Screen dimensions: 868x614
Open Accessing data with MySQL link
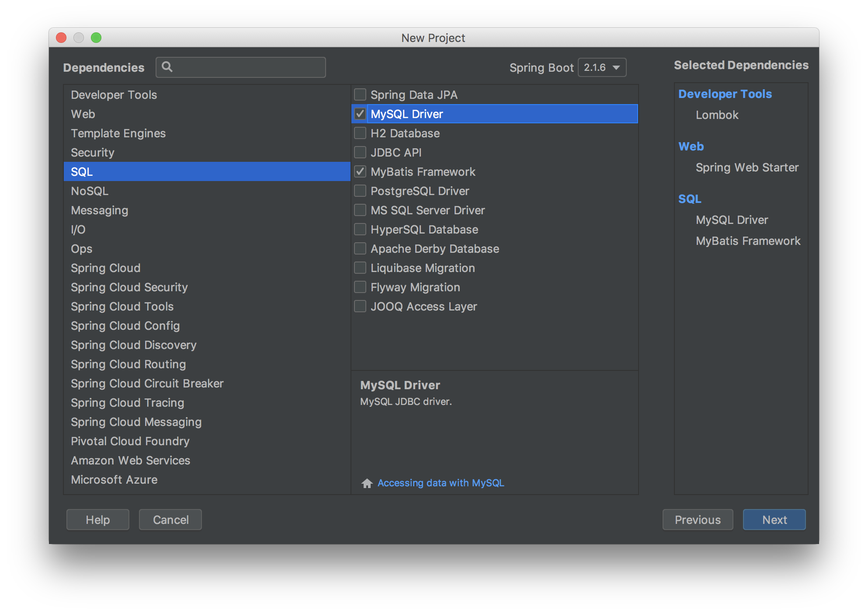[441, 483]
